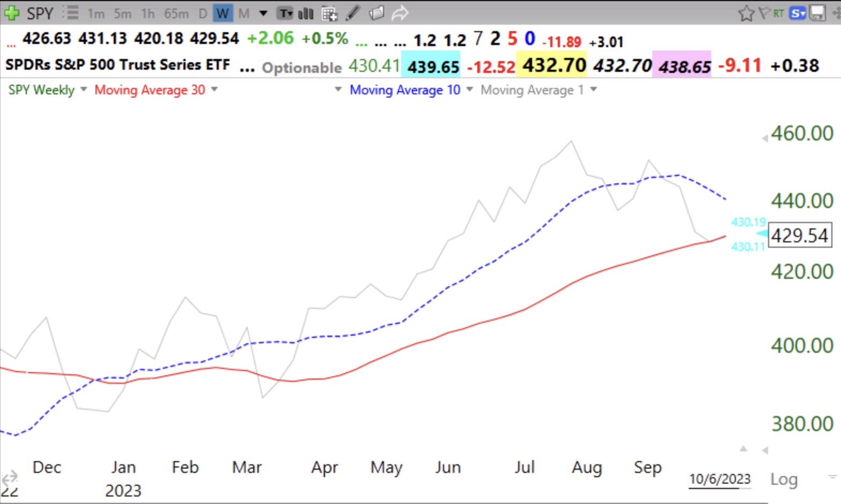Click the SPY ticker symbol
Viewport: 841px width, 504px height.
[40, 13]
